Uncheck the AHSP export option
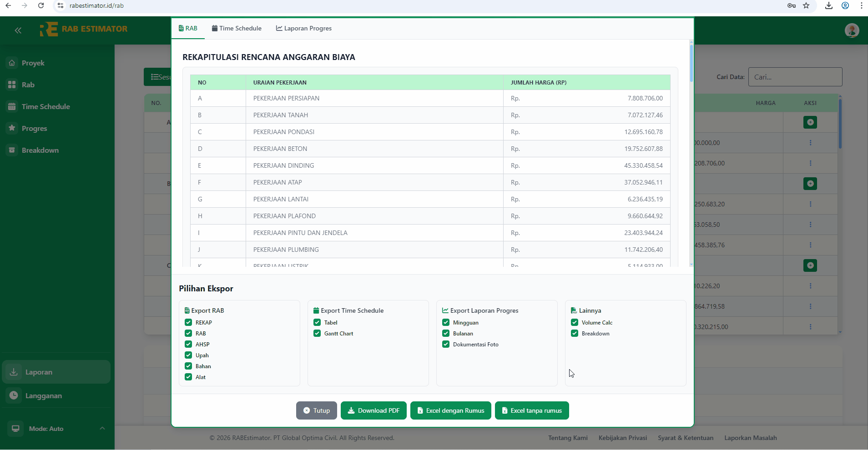 coord(188,344)
